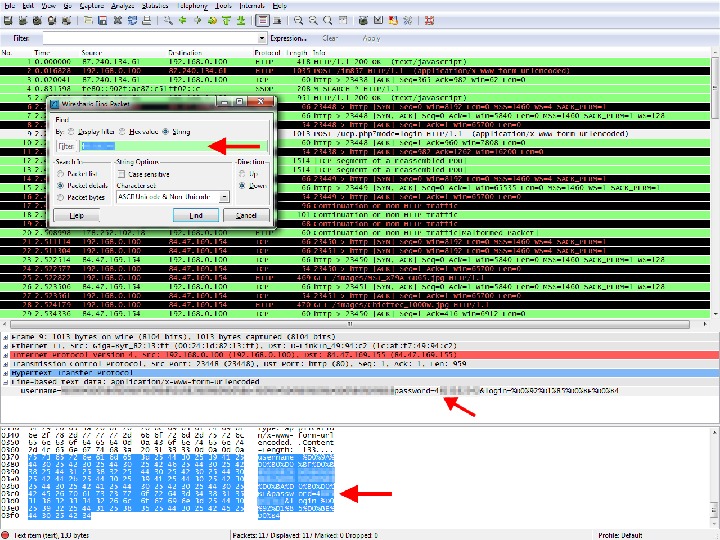The width and height of the screenshot is (720, 540).
Task: Toggle auto scroll in live capture
Action: [x=277, y=21]
